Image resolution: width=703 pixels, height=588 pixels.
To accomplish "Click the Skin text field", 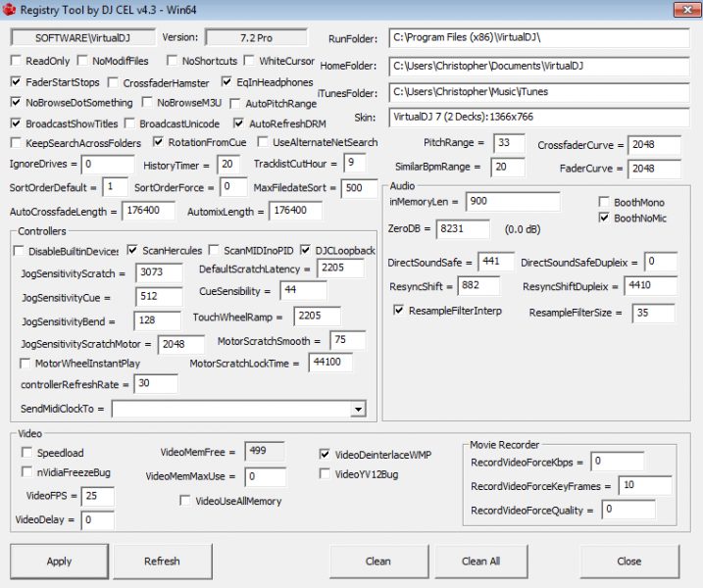I will point(539,117).
